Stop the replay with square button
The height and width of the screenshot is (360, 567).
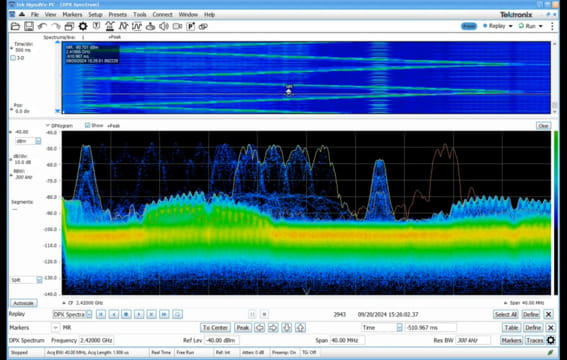click(x=264, y=314)
